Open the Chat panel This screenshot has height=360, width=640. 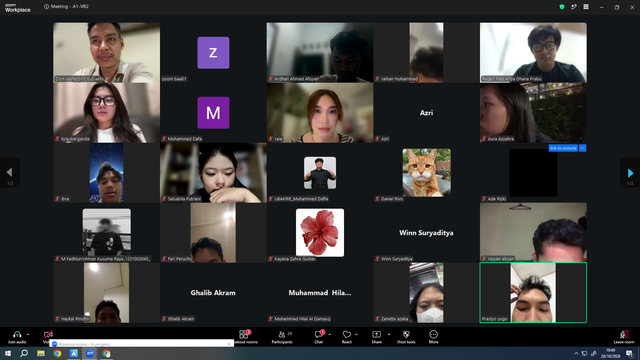[318, 337]
